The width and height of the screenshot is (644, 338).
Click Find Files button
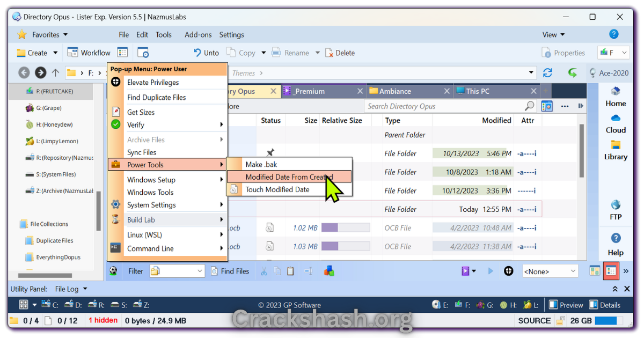pos(230,271)
